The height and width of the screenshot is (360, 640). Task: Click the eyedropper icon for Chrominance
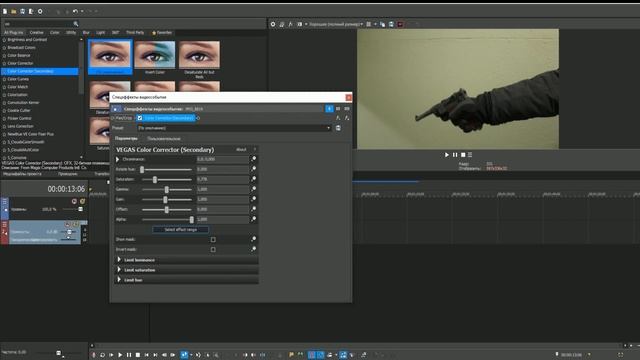pyautogui.click(x=253, y=159)
